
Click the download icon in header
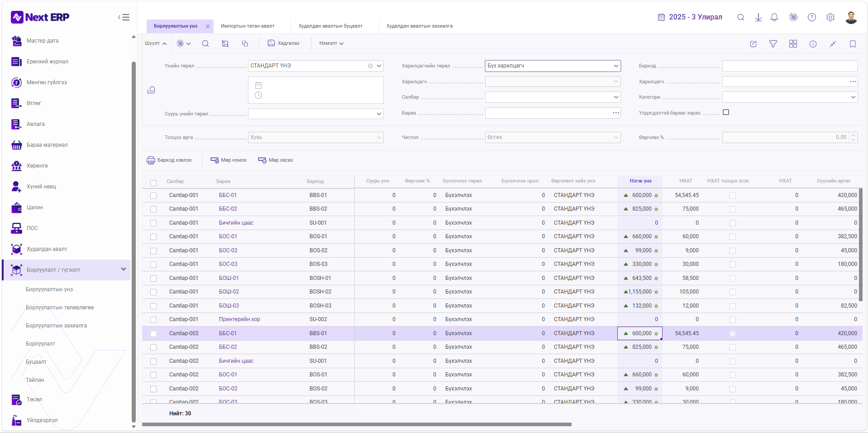(x=758, y=17)
